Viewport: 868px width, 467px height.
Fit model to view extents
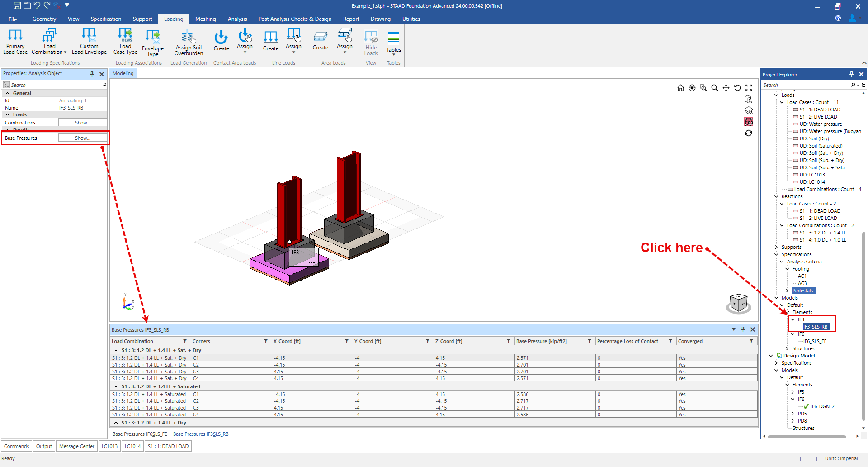tap(749, 88)
